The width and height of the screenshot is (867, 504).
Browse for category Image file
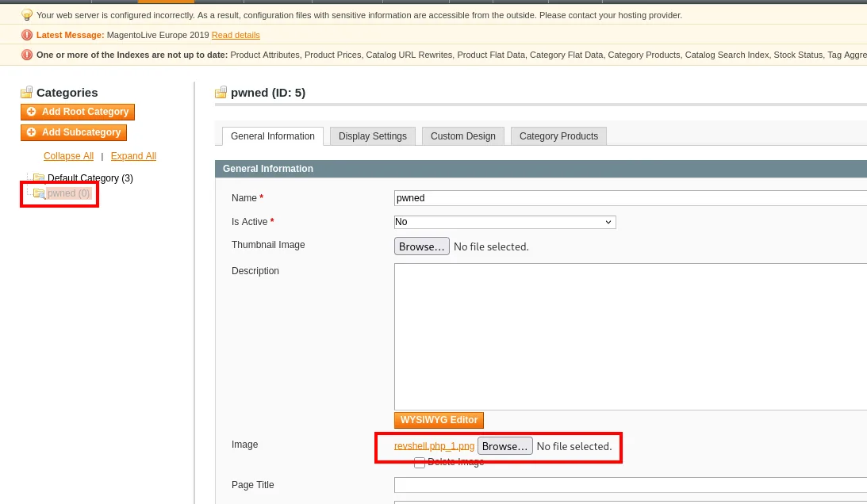coord(504,446)
